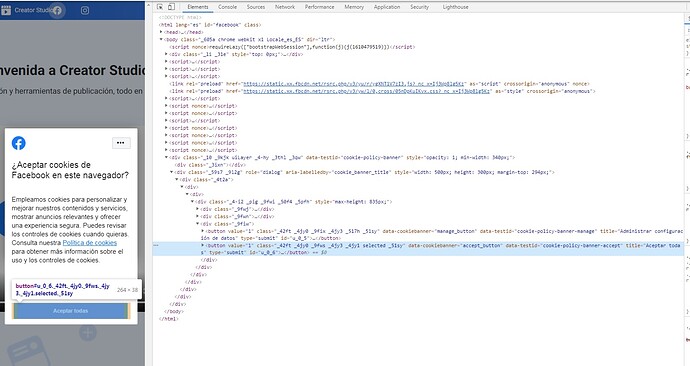Viewport: 690px width, 366px height.
Task: Toggle the device toolbar icon
Action: pyautogui.click(x=172, y=7)
